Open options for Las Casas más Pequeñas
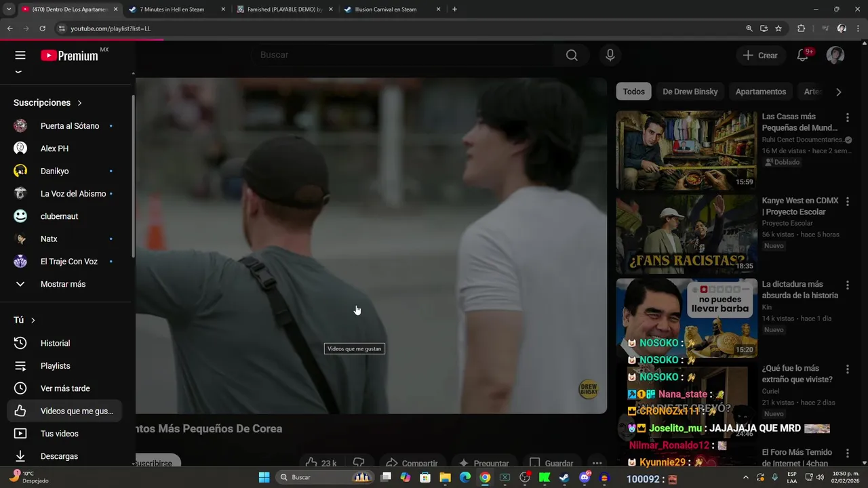Viewport: 868px width, 488px height. (847, 117)
